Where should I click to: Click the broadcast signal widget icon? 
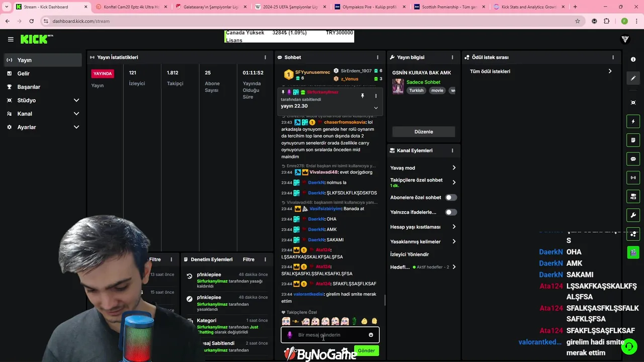633,177
